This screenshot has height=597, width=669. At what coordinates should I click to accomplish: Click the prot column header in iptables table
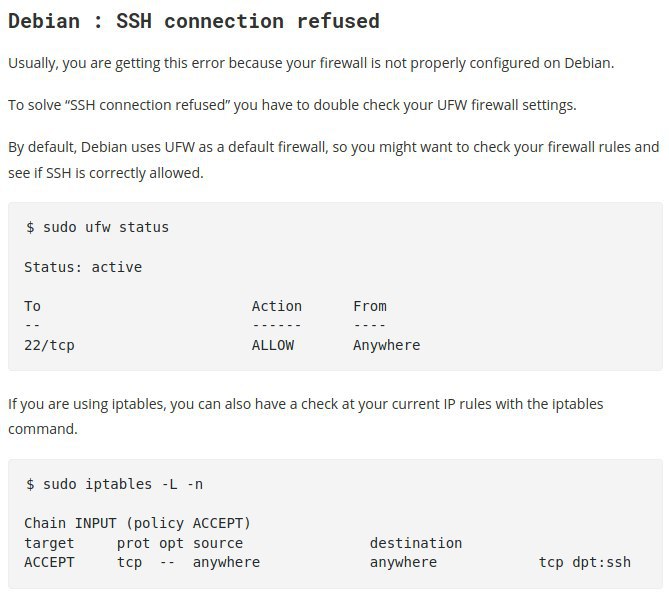tap(133, 543)
